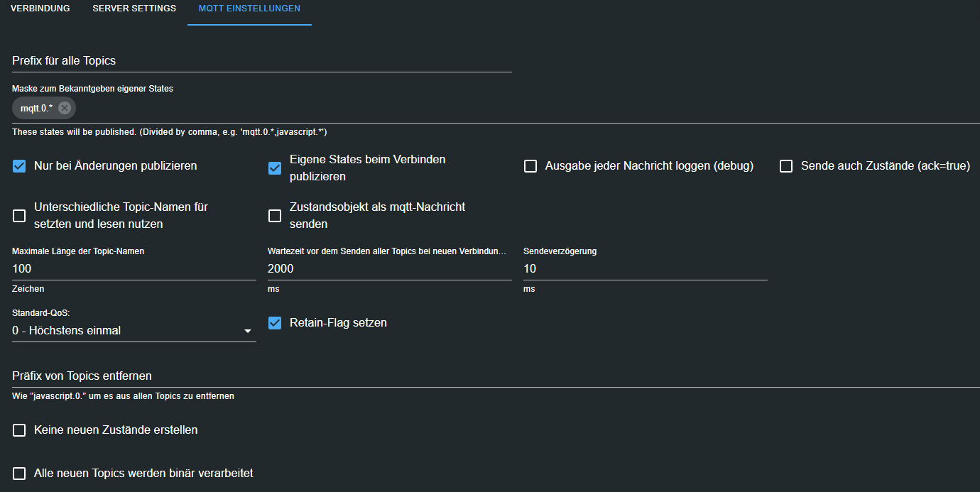
Task: Click the Sendeverzögerung input field
Action: [645, 269]
